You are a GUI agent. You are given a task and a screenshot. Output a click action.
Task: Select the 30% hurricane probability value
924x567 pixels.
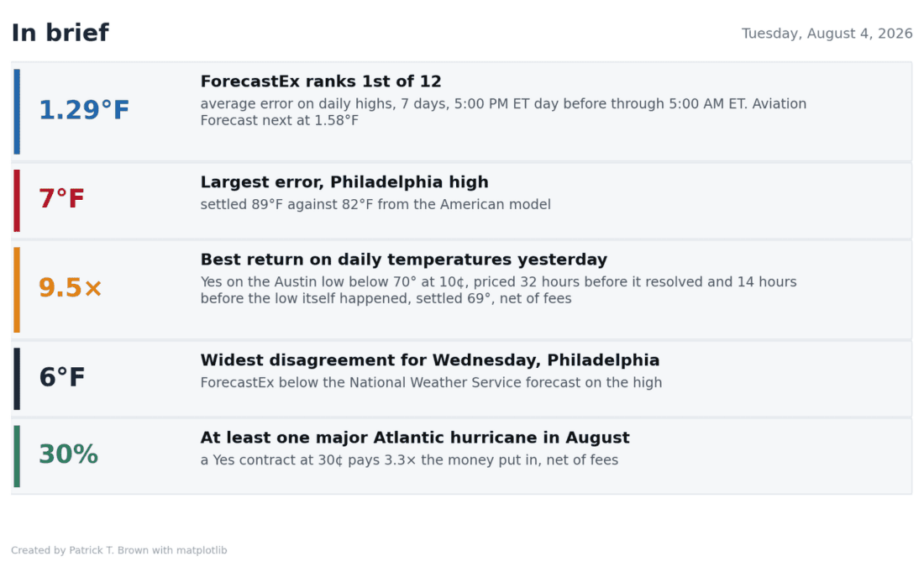68,454
